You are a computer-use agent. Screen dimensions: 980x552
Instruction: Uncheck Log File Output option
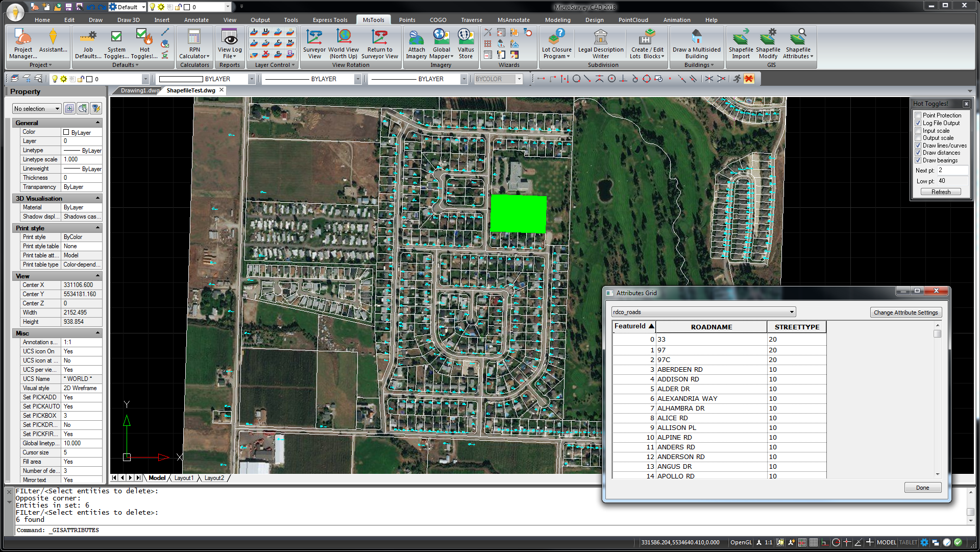click(x=918, y=123)
